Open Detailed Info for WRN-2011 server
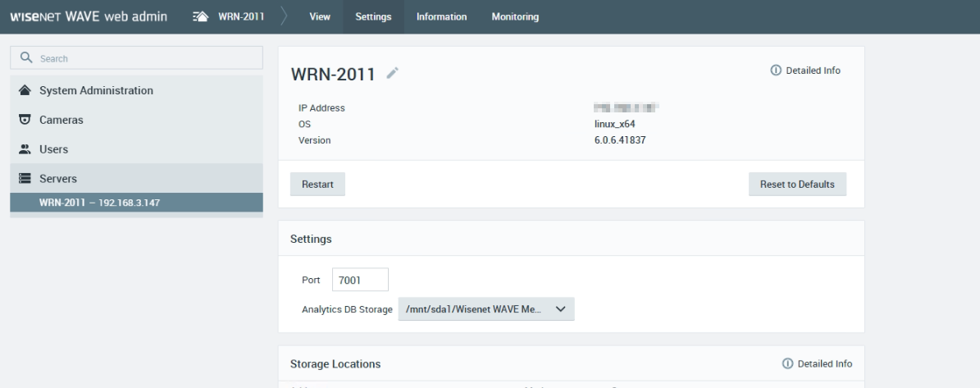This screenshot has width=980, height=388. point(805,71)
